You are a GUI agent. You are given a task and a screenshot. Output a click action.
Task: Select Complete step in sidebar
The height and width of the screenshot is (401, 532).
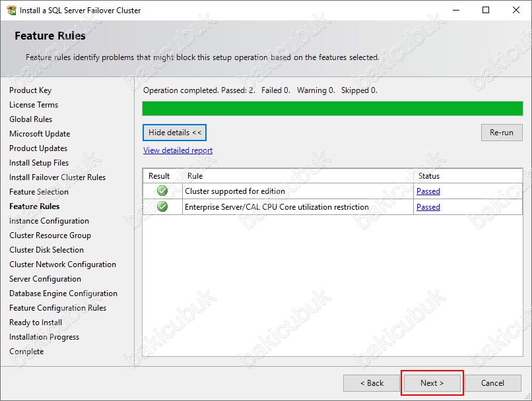pyautogui.click(x=26, y=352)
